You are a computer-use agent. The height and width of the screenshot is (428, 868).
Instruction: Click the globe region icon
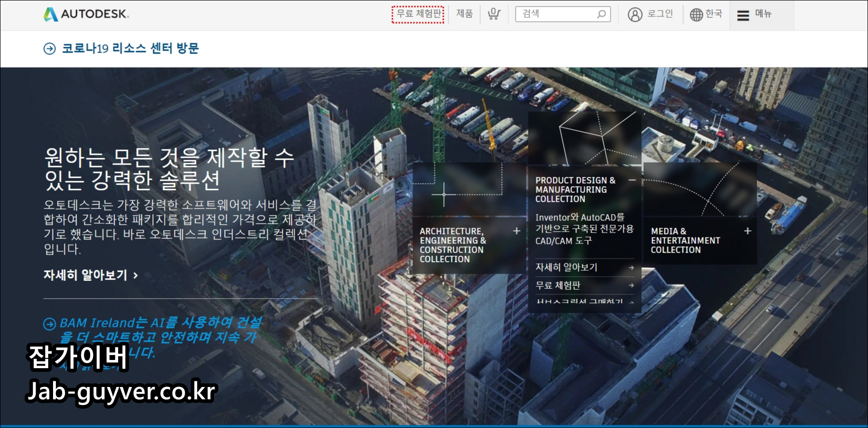(696, 14)
